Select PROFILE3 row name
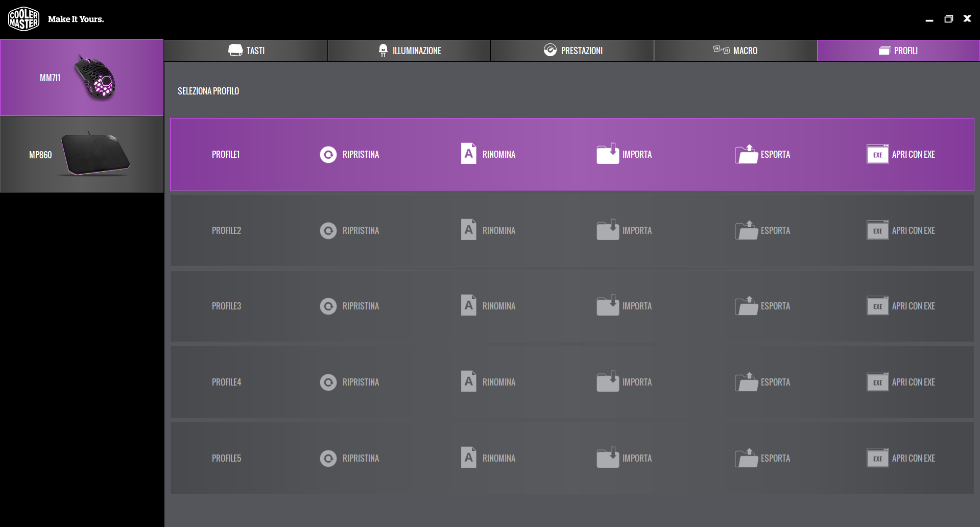The width and height of the screenshot is (980, 527). click(226, 306)
